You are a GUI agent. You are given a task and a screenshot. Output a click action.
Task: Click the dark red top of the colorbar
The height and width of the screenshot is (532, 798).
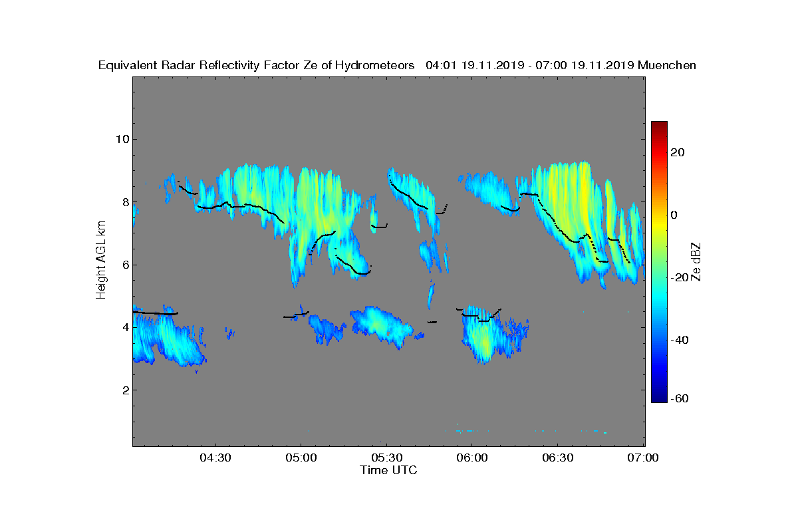[659, 126]
